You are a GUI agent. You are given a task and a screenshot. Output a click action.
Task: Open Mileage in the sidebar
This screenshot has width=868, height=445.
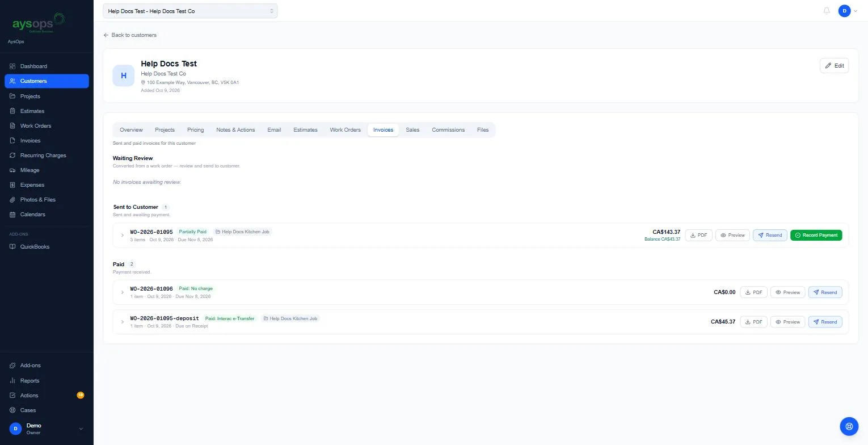47,170
